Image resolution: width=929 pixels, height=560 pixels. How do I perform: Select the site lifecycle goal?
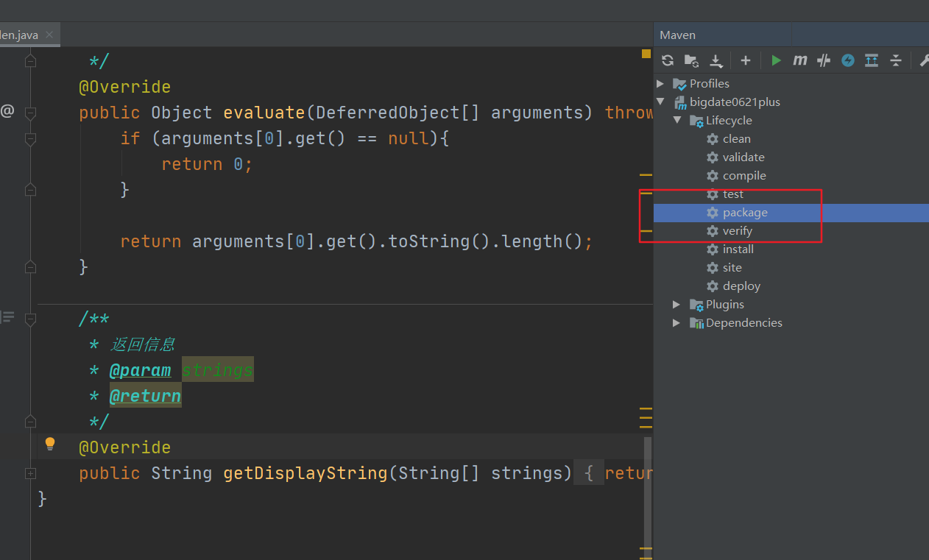tap(732, 268)
